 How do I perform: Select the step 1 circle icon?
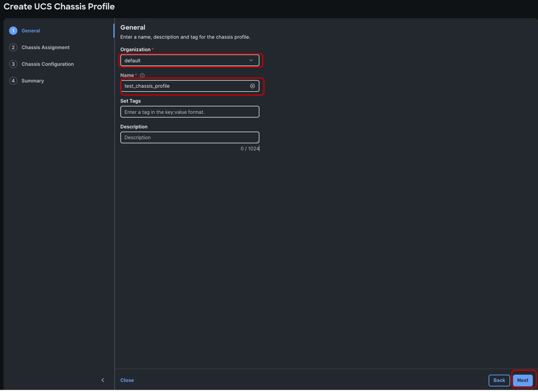[x=13, y=31]
